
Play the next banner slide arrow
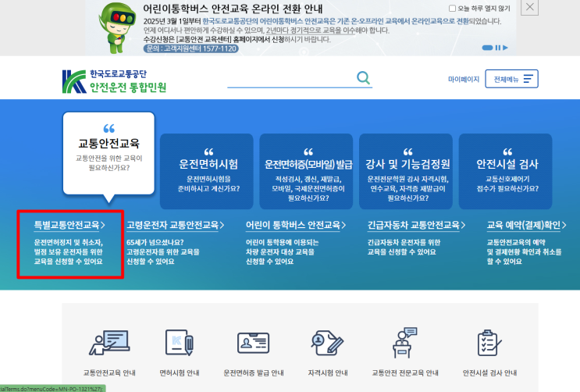coord(505,48)
